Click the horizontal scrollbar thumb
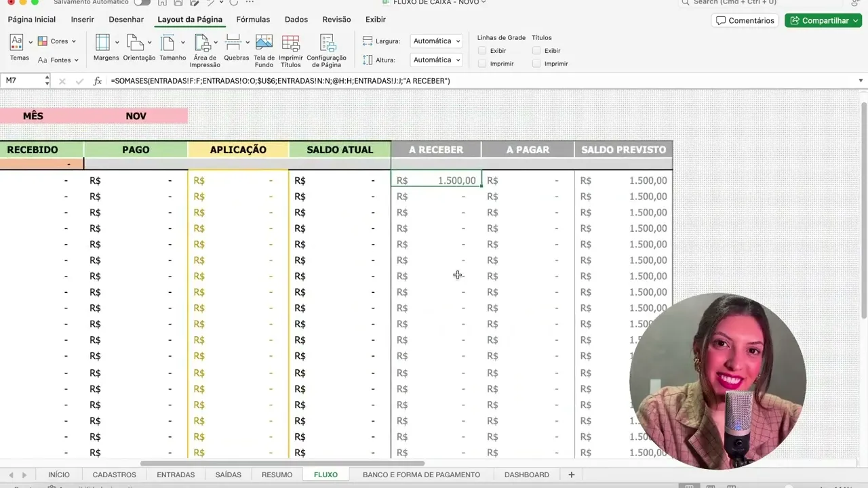The image size is (868, 488). tap(283, 464)
